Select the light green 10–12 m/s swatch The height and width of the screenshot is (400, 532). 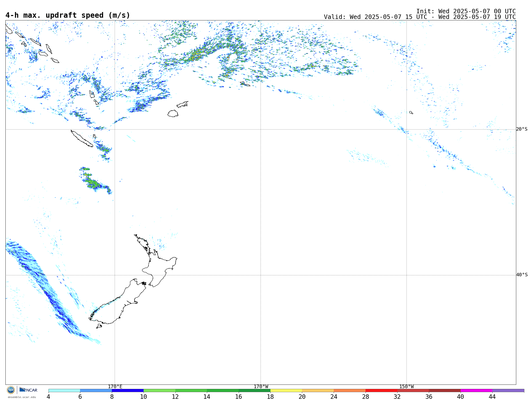click(x=159, y=391)
